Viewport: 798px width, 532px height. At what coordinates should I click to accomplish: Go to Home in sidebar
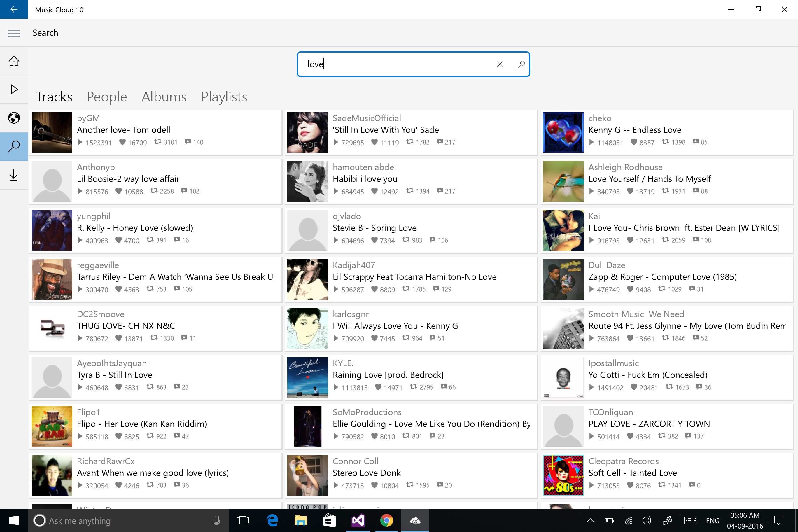[14, 61]
